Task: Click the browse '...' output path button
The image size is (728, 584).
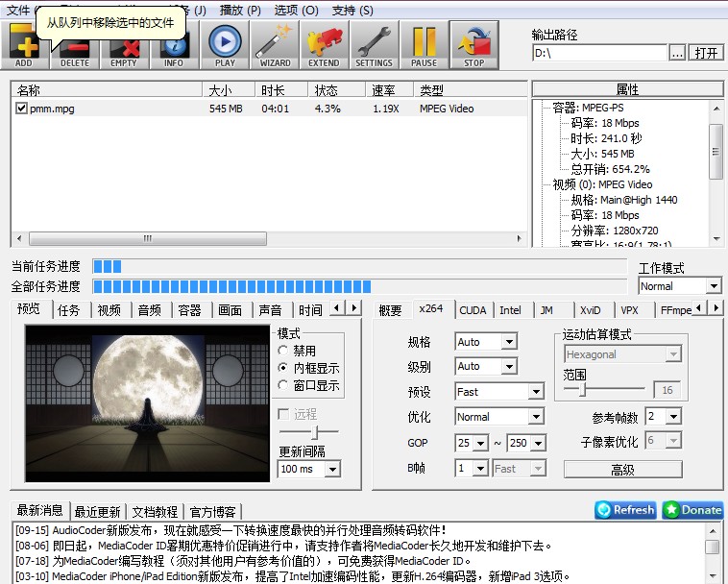Action: pyautogui.click(x=677, y=53)
